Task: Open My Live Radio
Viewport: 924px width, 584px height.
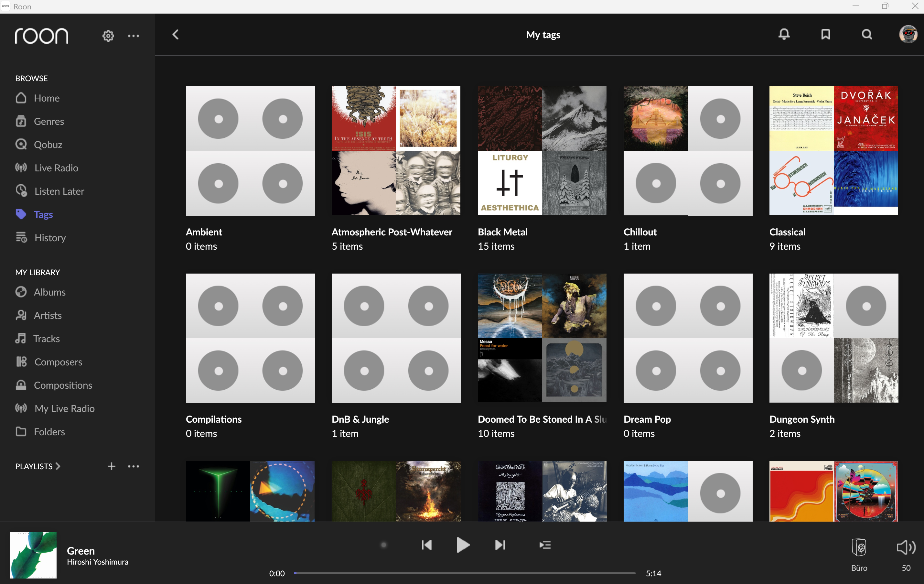Action: (55, 408)
